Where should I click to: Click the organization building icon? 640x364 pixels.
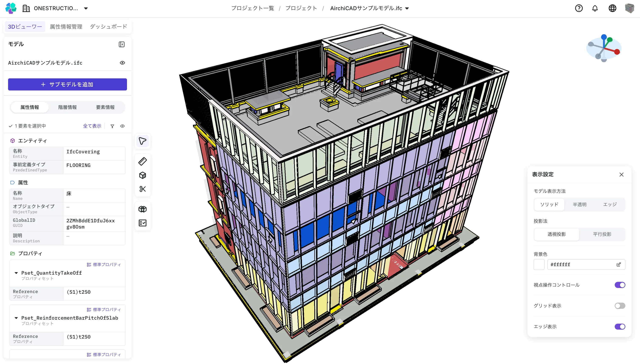click(x=26, y=8)
